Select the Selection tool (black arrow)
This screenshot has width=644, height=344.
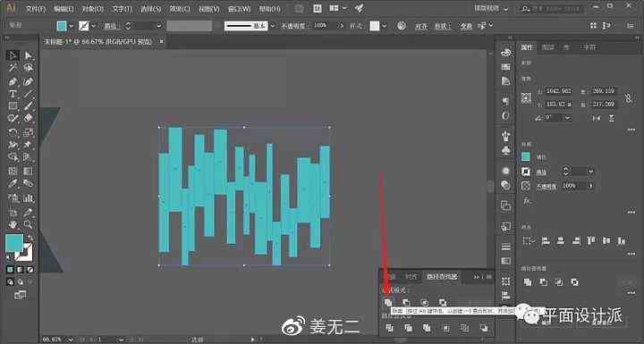click(13, 55)
